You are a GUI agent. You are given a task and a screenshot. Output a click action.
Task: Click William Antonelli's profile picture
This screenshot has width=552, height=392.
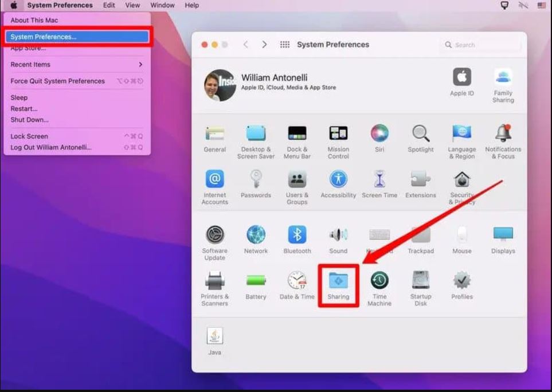[x=220, y=85]
